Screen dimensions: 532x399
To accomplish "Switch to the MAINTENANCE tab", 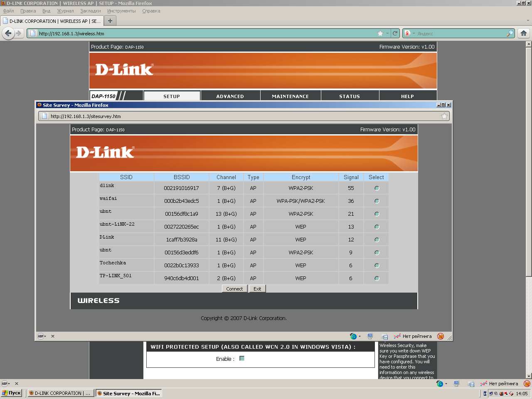I will pos(291,96).
